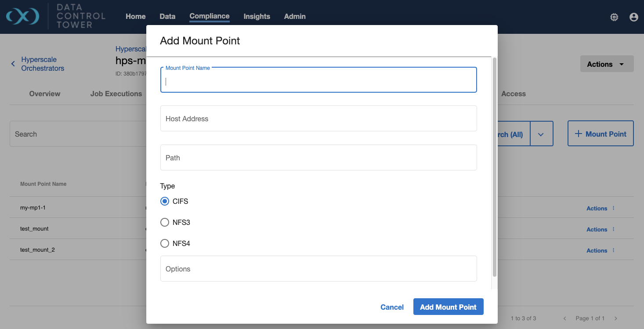This screenshot has width=644, height=329.
Task: Switch to the Job Executions tab
Action: [x=116, y=94]
